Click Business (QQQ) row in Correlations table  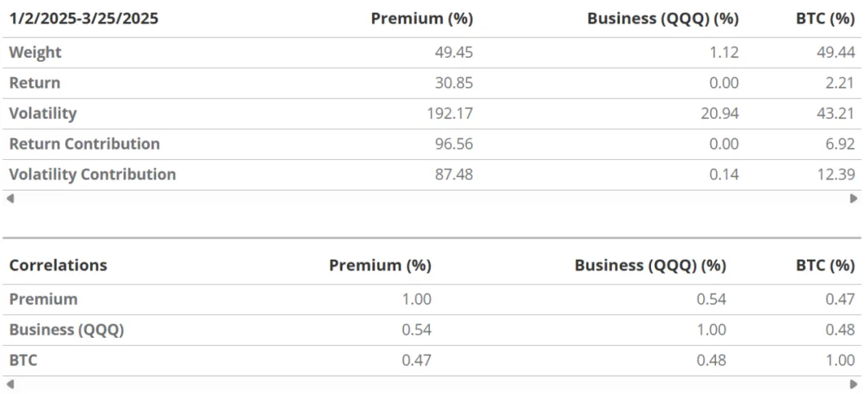(x=432, y=330)
